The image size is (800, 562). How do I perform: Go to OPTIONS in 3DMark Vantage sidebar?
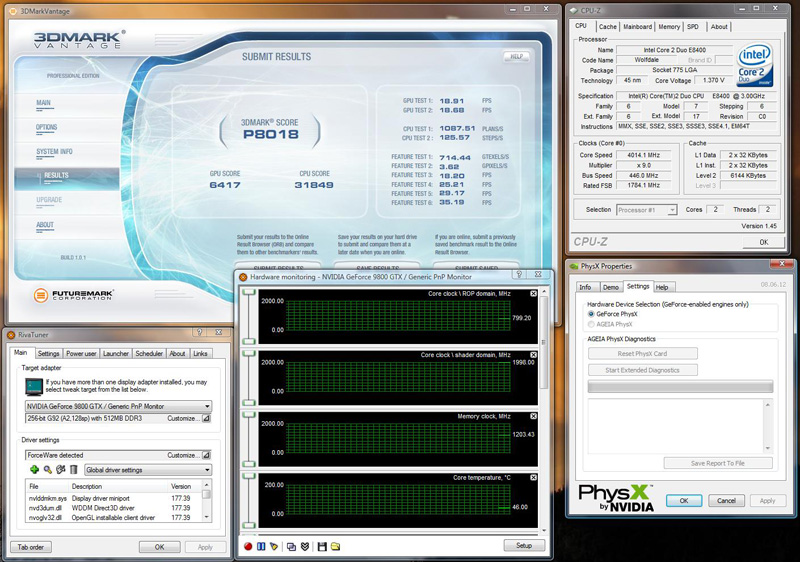coord(46,127)
